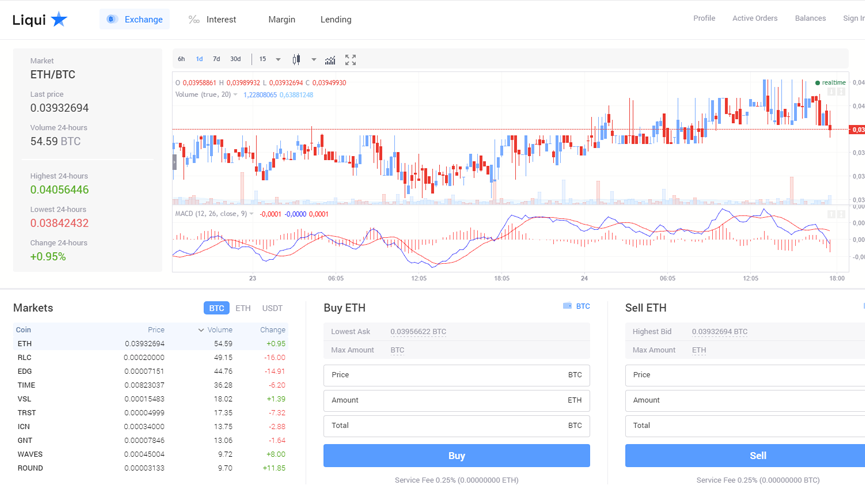Click the maximize icon on the MACD pane
865x487 pixels.
(841, 214)
